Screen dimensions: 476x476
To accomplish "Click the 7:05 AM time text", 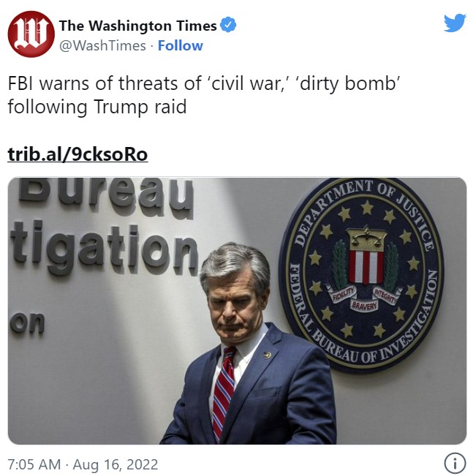I will [34, 464].
